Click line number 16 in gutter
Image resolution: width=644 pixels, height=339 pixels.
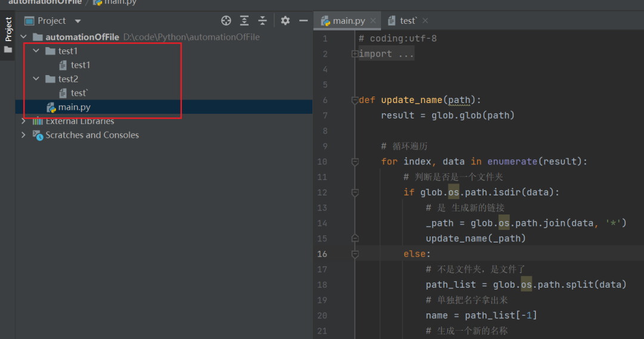(x=323, y=254)
